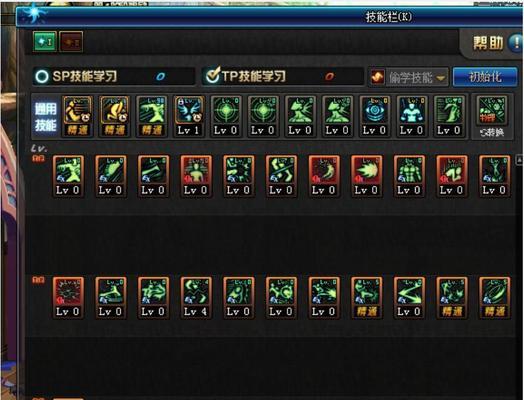Switch to skill page I green tab
This screenshot has width=524, height=400.
pos(45,42)
